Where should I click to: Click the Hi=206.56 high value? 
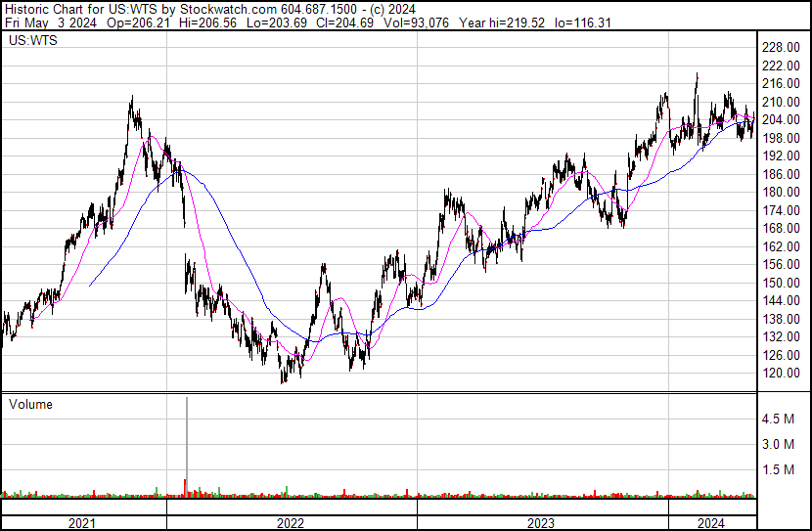[x=207, y=22]
